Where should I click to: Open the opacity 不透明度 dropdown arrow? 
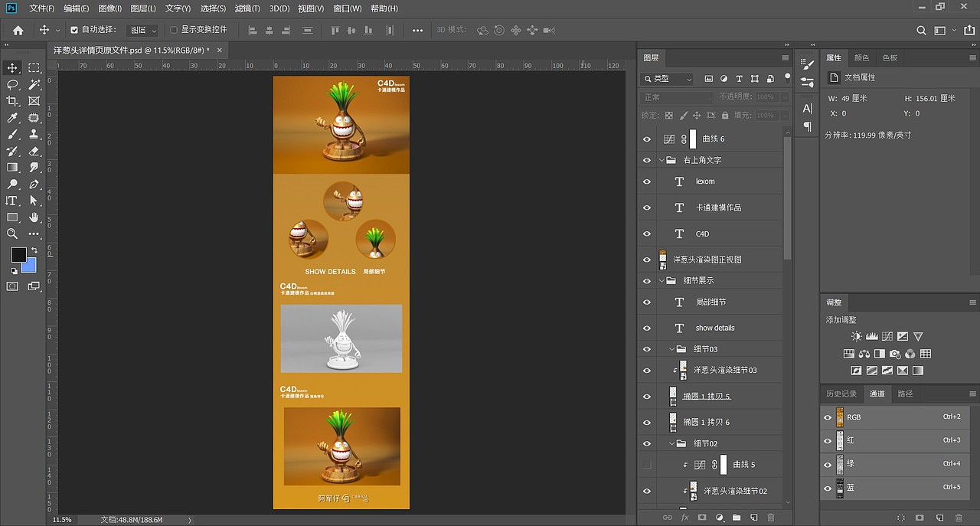click(x=784, y=97)
